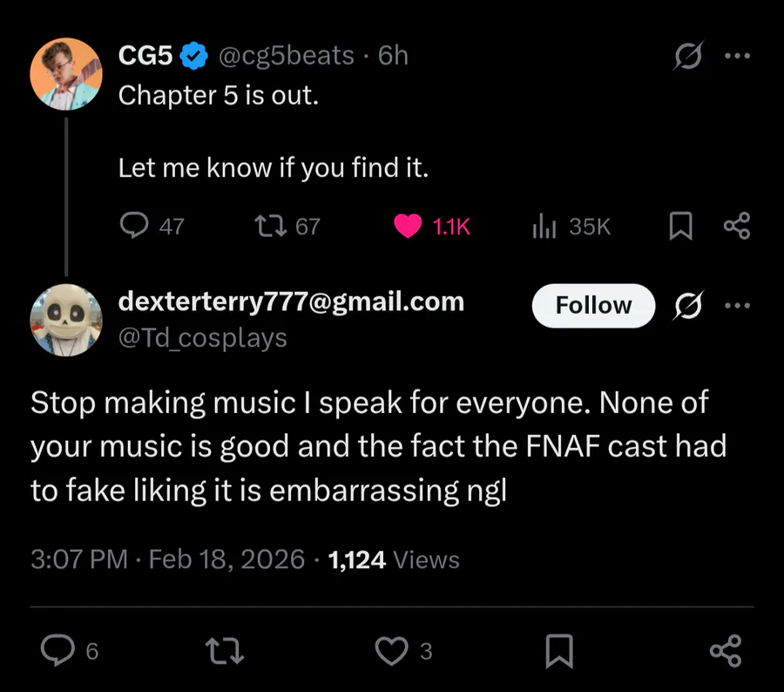Share CG5's Chapter 5 post
Screen dimensions: 784x692
(x=736, y=227)
